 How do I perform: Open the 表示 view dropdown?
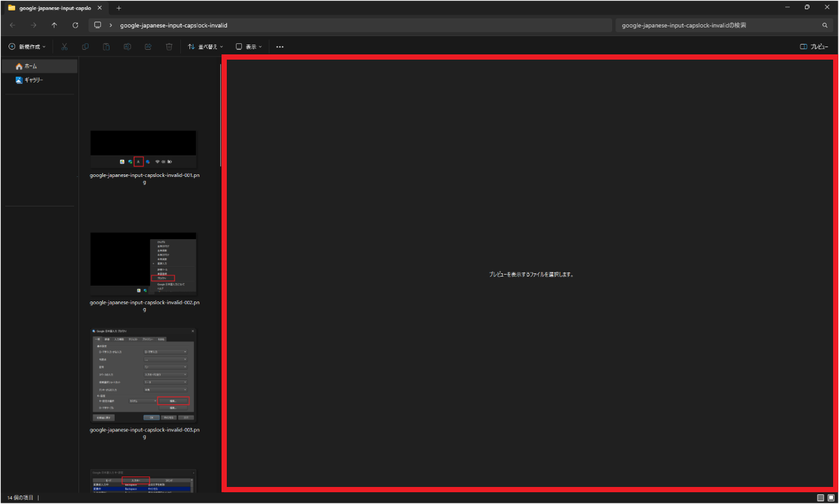(x=248, y=47)
